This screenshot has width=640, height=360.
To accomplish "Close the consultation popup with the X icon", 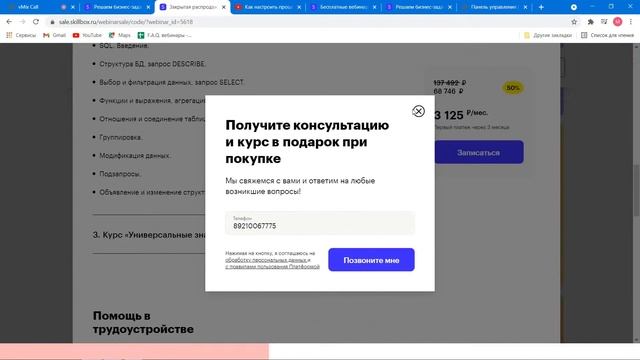I will click(x=418, y=111).
